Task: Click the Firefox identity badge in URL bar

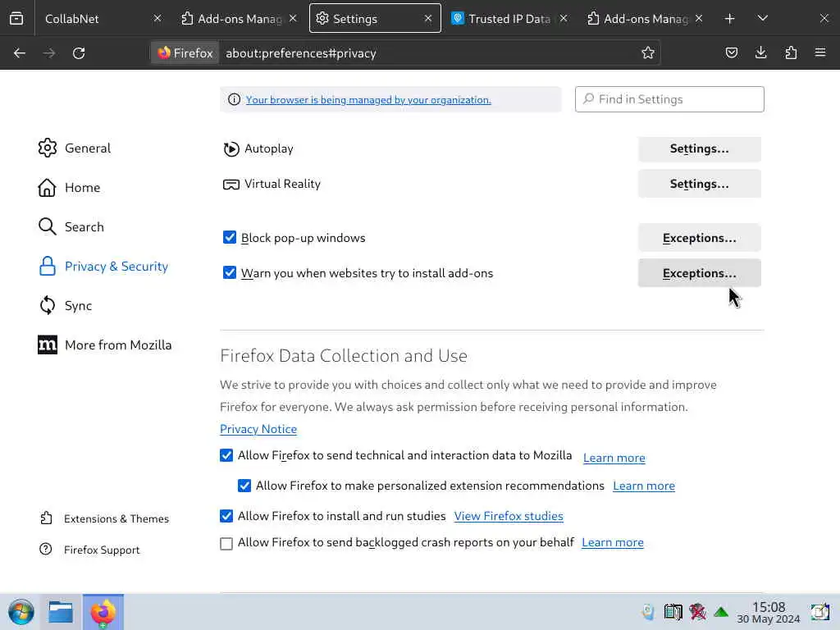Action: coord(185,53)
